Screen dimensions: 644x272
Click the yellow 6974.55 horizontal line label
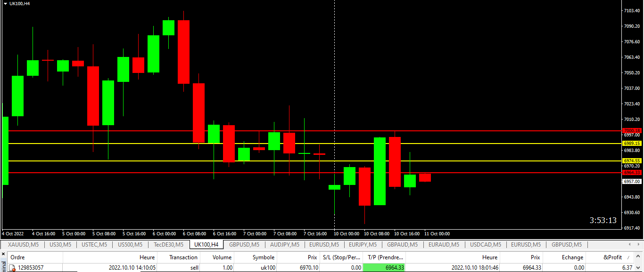click(x=632, y=160)
